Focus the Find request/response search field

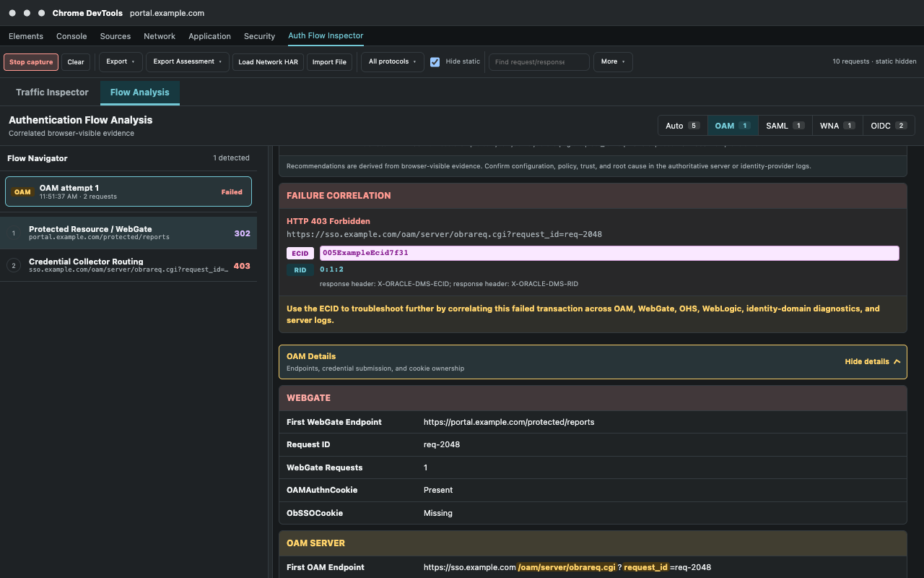[x=539, y=62]
